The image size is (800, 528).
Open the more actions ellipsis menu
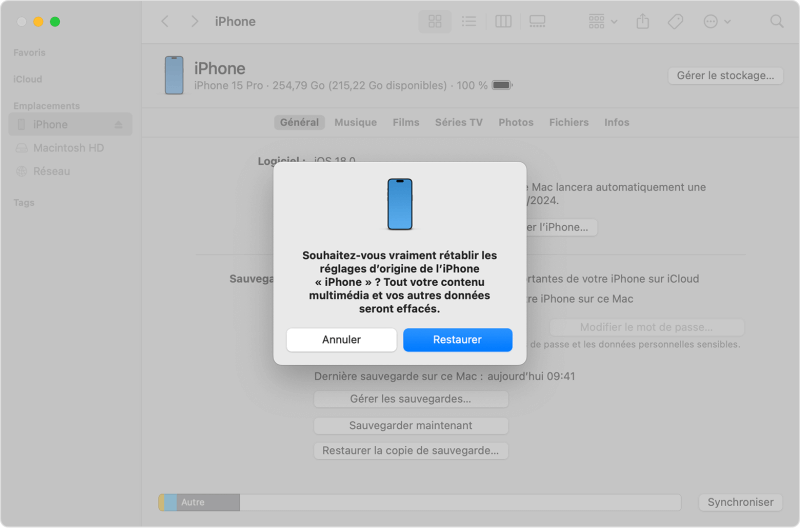click(717, 21)
